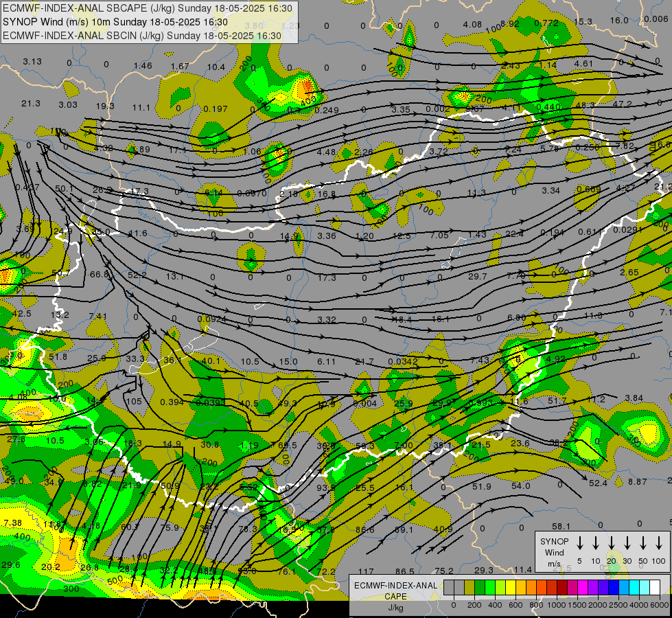Click the map value 21.3

click(31, 104)
